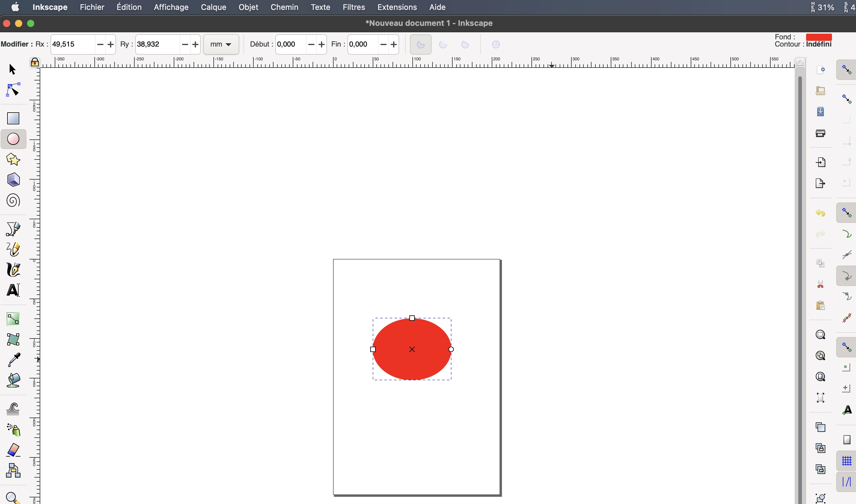Image resolution: width=856 pixels, height=504 pixels.
Task: Click the red Fond fill swatch
Action: click(x=819, y=37)
